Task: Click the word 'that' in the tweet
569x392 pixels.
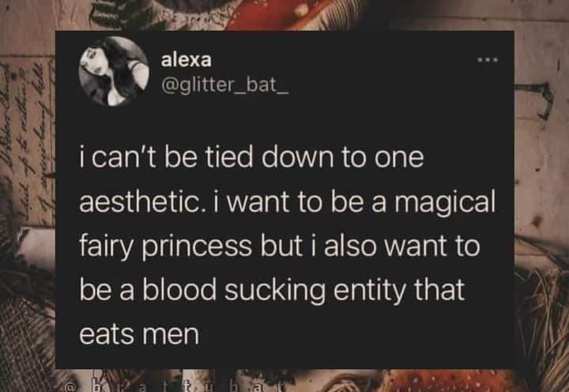Action: 439,291
